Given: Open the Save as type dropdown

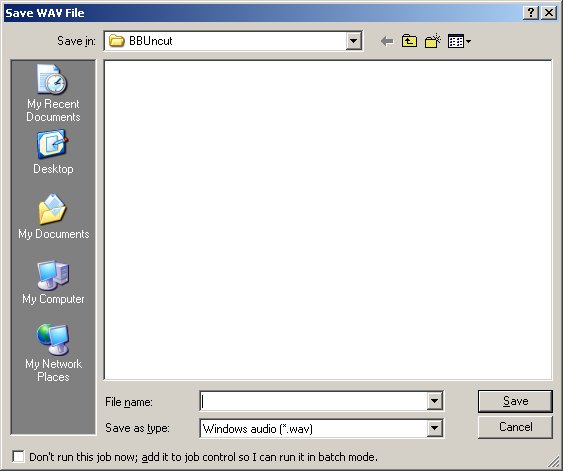Looking at the screenshot, I should [434, 428].
